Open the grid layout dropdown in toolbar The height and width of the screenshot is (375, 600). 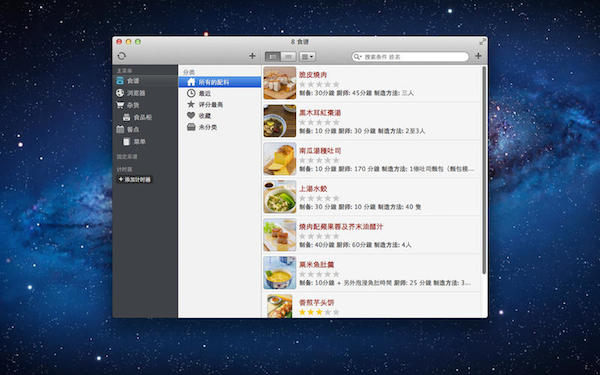pyautogui.click(x=307, y=57)
